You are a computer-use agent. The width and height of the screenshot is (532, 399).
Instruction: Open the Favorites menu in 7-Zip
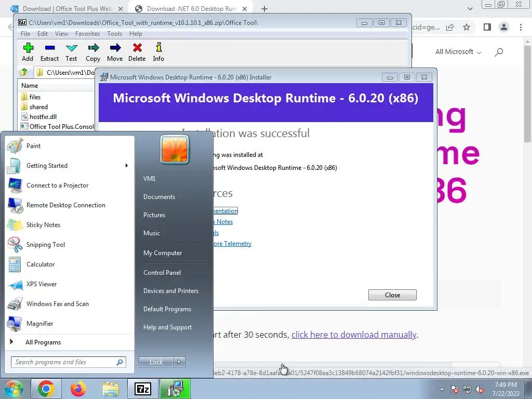coord(87,34)
